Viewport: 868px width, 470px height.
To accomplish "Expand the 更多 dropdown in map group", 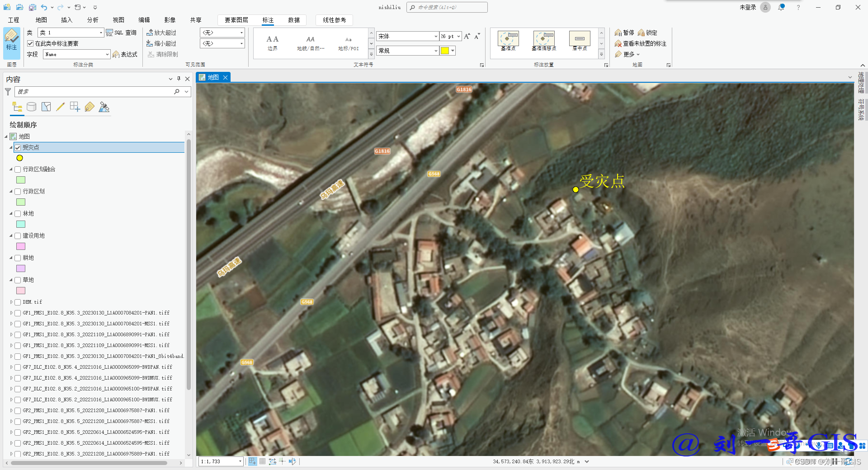I will (627, 54).
